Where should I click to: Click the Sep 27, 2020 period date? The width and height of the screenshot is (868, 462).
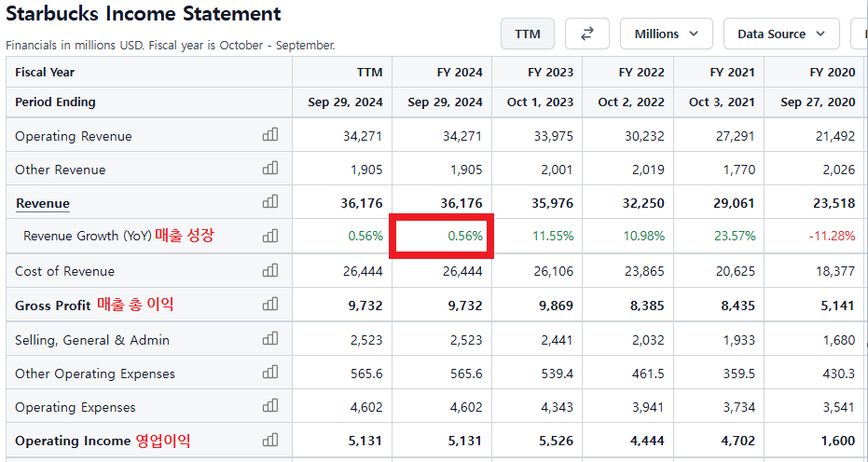[819, 102]
